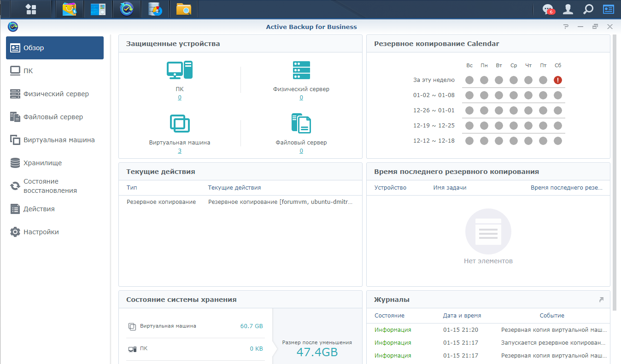Viewport: 621px width, 364px height.
Task: Click the ПК computer icon in protected devices
Action: [x=180, y=70]
